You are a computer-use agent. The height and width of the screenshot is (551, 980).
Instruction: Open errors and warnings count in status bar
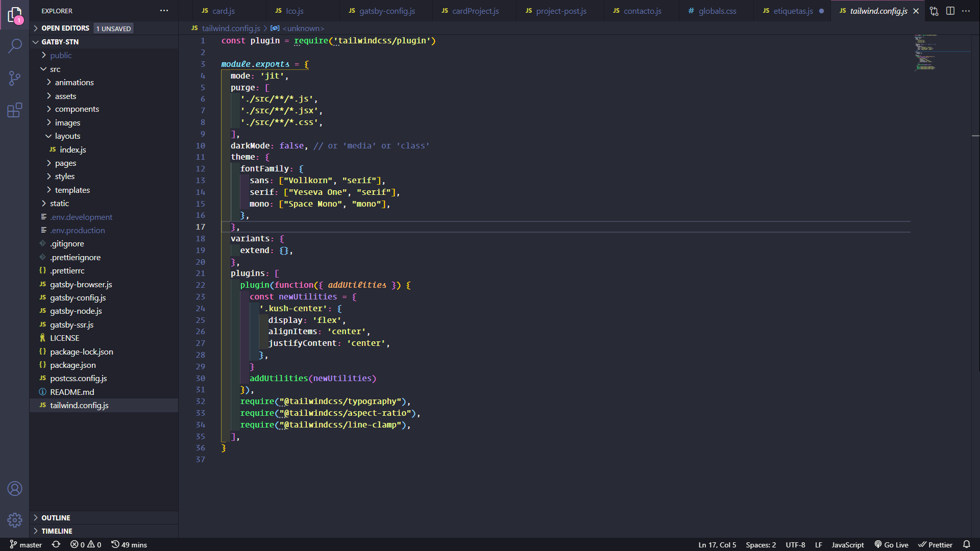(x=86, y=544)
